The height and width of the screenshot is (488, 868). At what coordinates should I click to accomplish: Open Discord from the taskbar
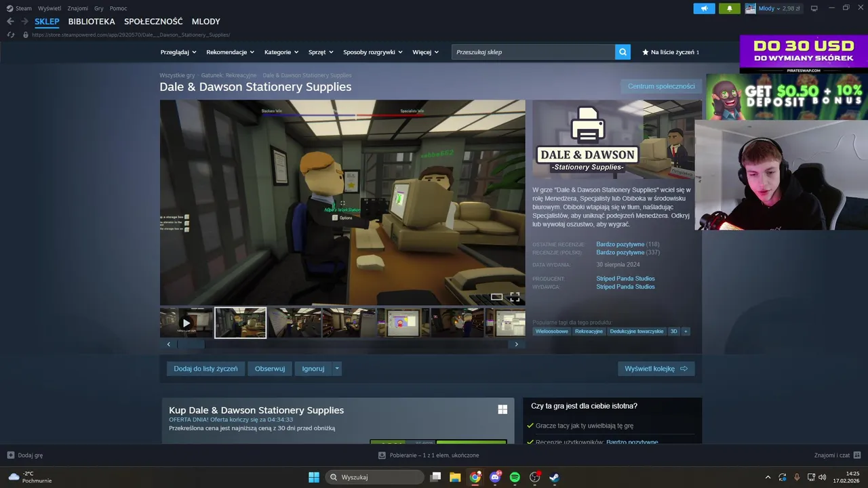click(x=495, y=477)
